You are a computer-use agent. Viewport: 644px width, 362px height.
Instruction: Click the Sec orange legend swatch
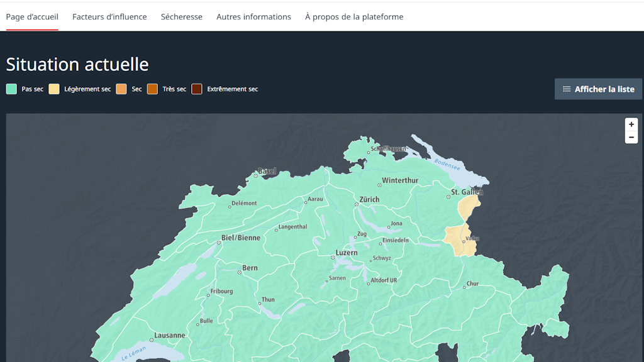click(121, 89)
